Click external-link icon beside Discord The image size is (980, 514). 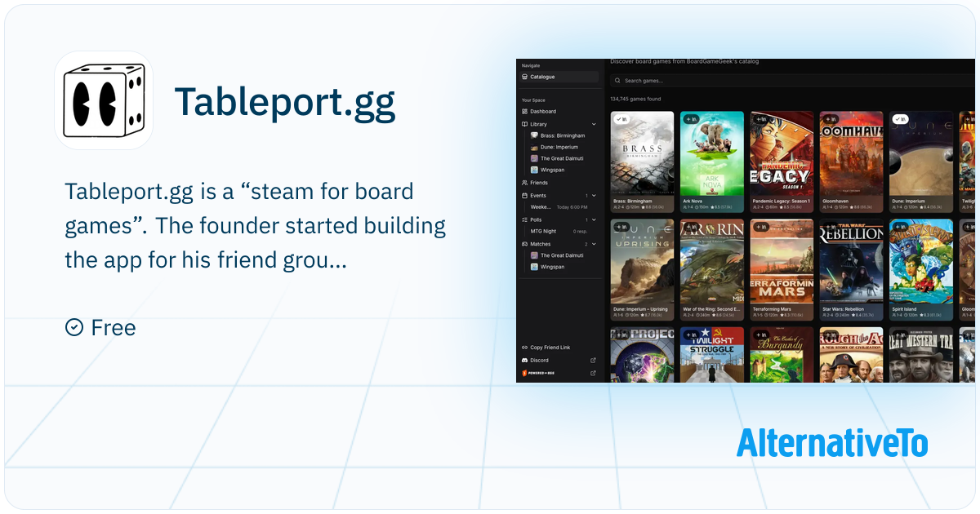(x=594, y=360)
